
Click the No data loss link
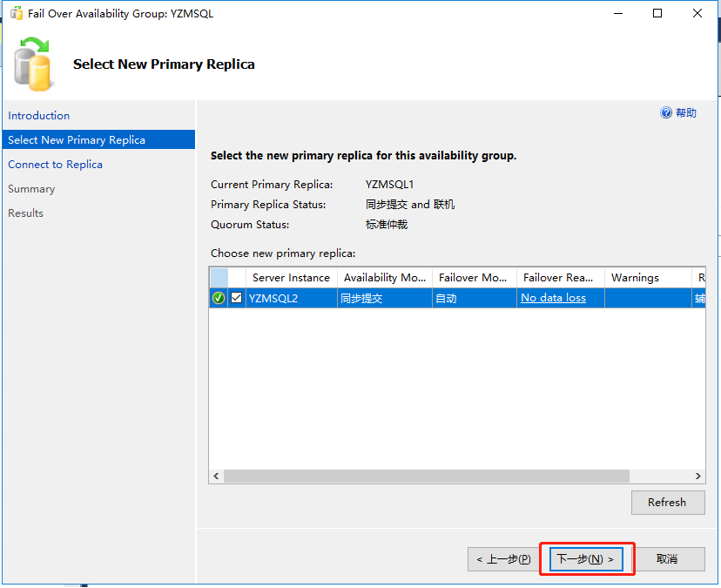(553, 298)
